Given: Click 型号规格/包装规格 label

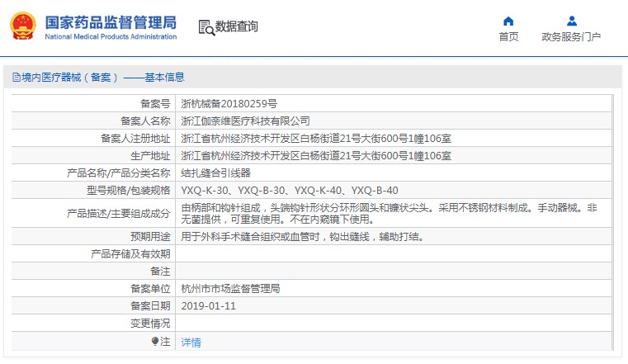Looking at the screenshot, I should 129,191.
